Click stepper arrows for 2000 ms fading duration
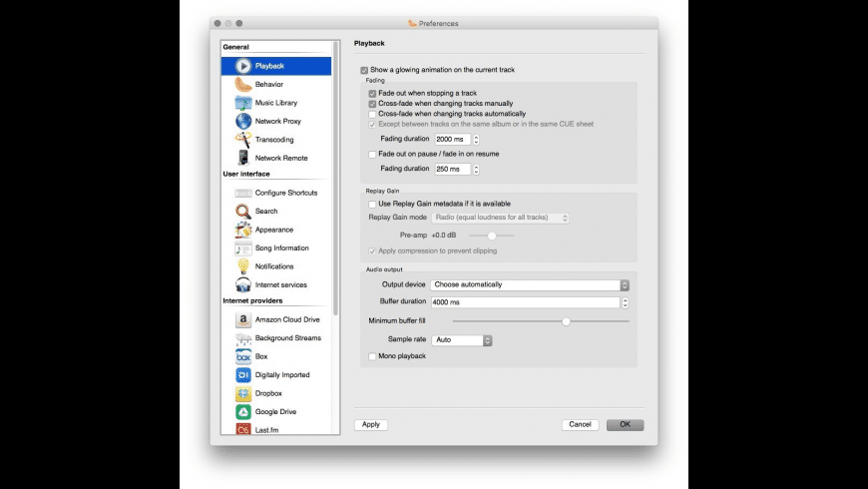Image resolution: width=868 pixels, height=489 pixels. click(476, 140)
